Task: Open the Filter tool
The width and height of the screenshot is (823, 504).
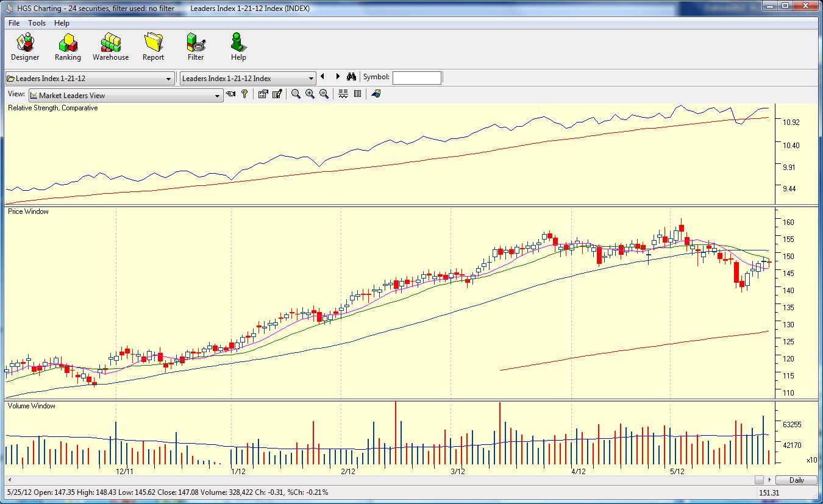Action: 196,47
